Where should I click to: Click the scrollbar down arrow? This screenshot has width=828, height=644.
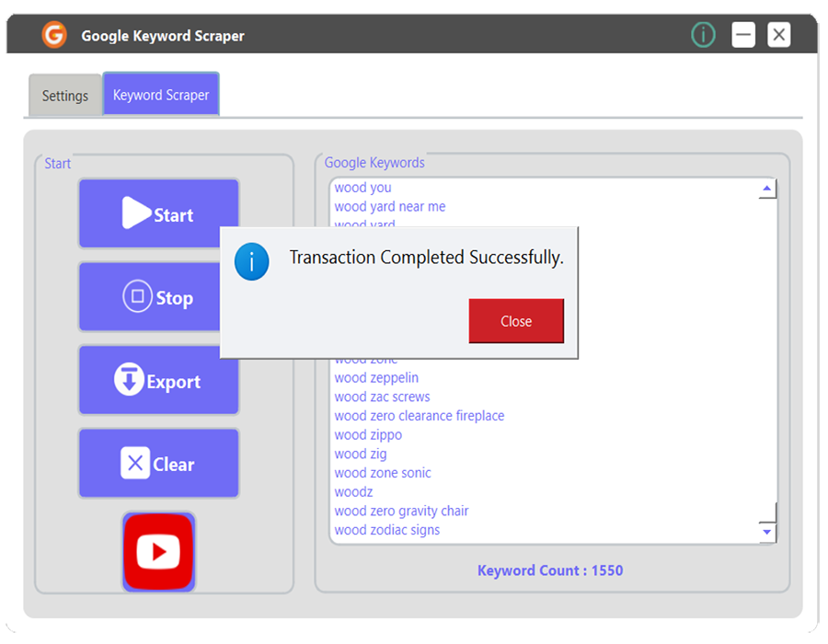click(766, 531)
